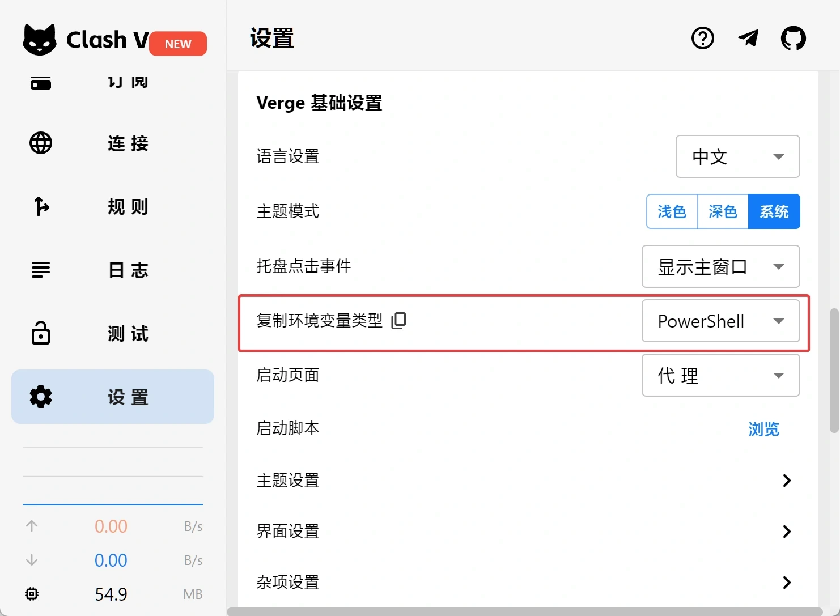Click the branch arrow icon for 规则
The image size is (840, 616).
(x=41, y=206)
